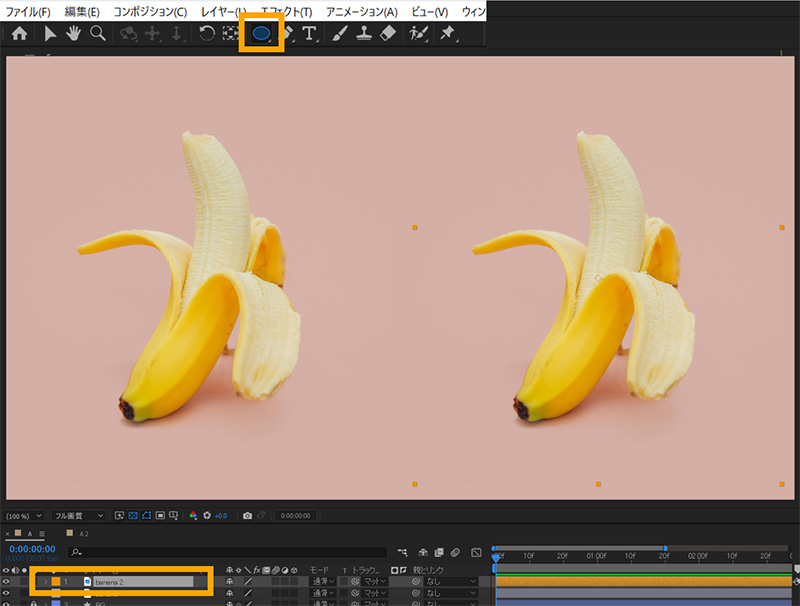Select the Puppet Pin tool
This screenshot has height=606, width=800.
tap(447, 34)
